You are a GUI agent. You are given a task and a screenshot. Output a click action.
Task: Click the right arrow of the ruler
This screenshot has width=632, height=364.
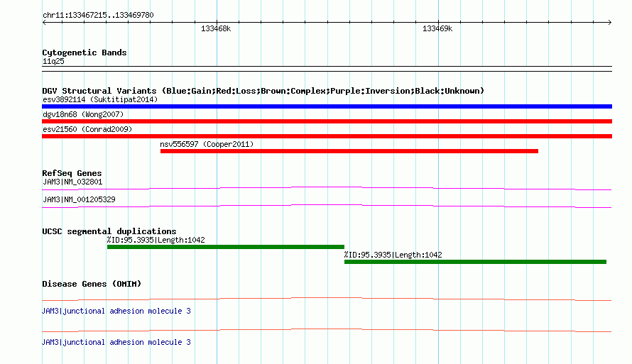pos(609,23)
